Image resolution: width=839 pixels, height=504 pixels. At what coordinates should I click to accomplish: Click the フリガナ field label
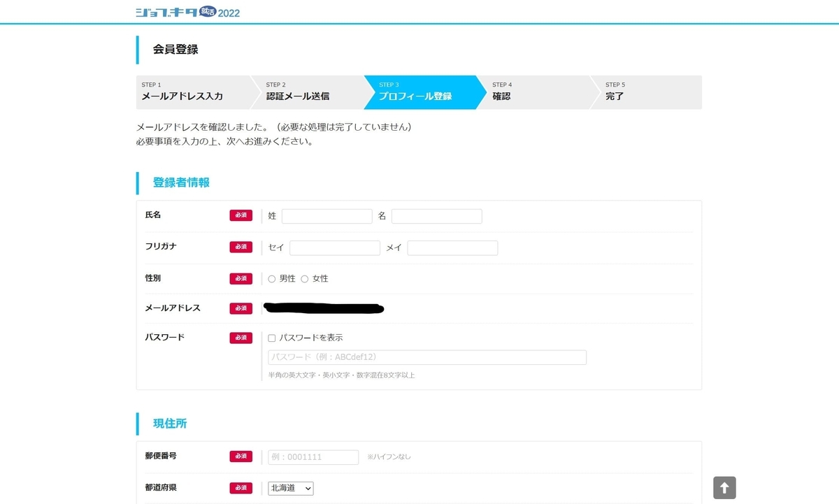point(162,247)
